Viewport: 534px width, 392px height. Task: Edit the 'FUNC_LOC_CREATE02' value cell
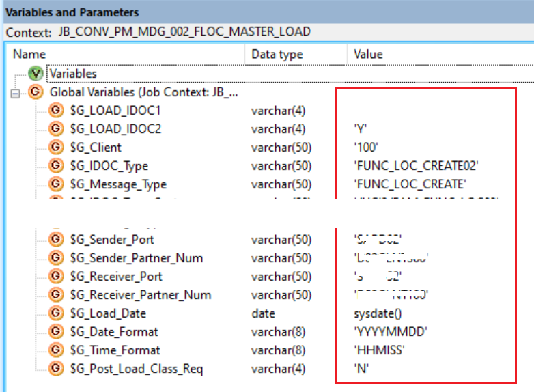tap(416, 166)
